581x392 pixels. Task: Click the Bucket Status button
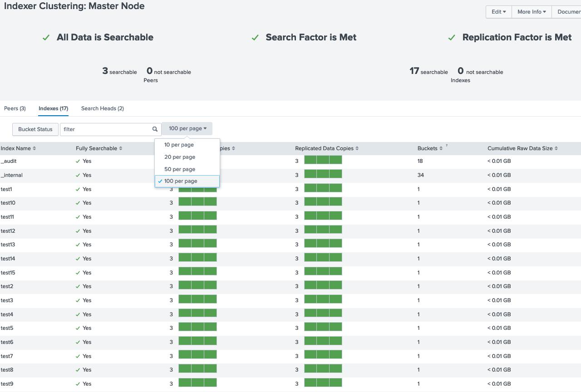click(35, 129)
